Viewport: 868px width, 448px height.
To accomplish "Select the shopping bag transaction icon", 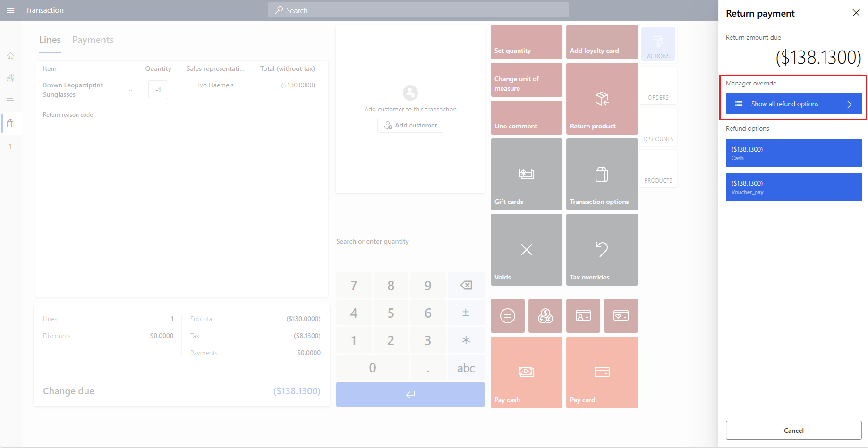I will click(10, 123).
